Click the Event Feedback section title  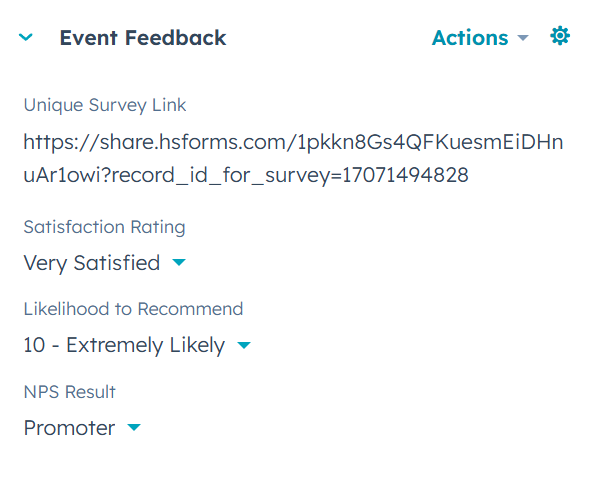(143, 38)
